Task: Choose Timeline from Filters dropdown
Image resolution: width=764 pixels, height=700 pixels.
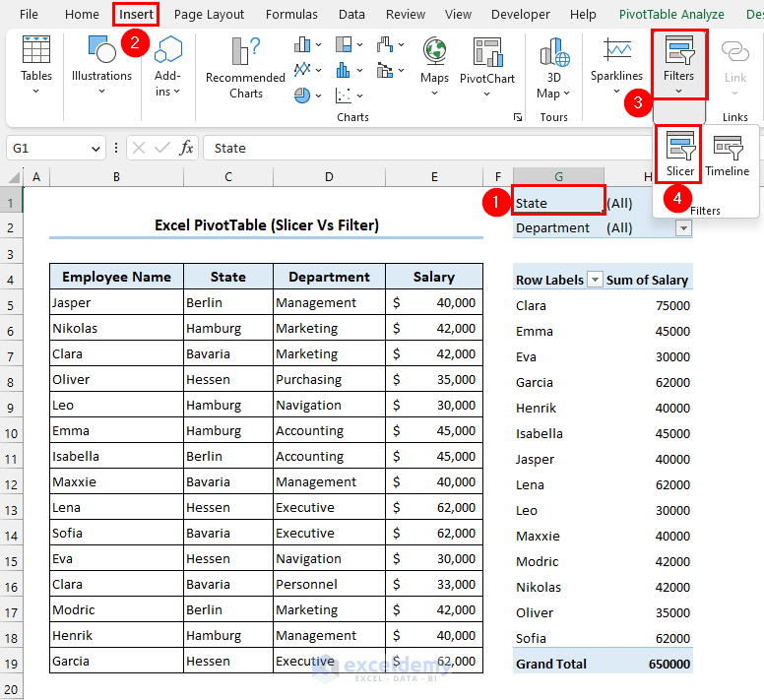Action: (728, 155)
